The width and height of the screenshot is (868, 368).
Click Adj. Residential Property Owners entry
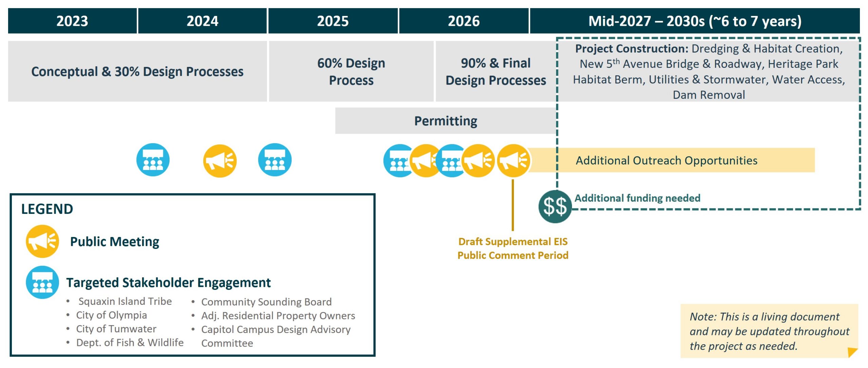pos(278,316)
